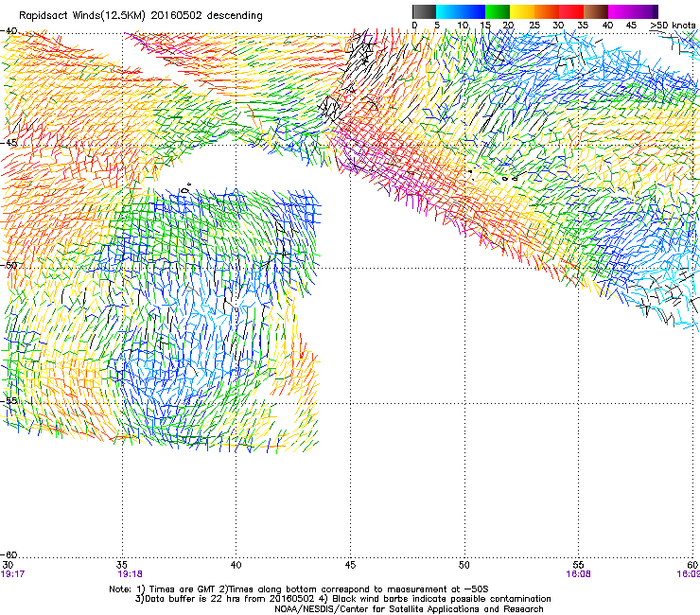
Task: Click the latitude '-55' axis label
Action: (9, 400)
